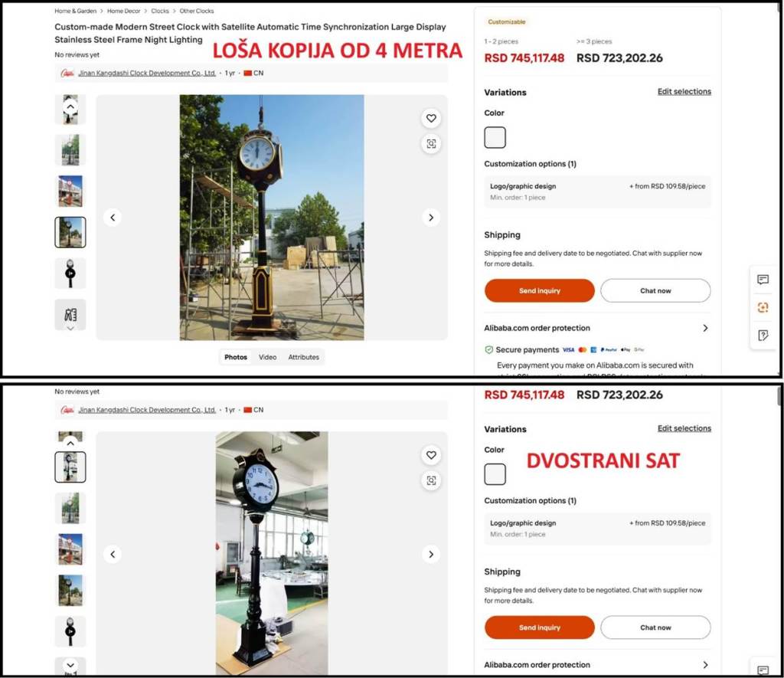This screenshot has width=784, height=678.
Task: Select the color swatch in top listing
Action: (495, 138)
